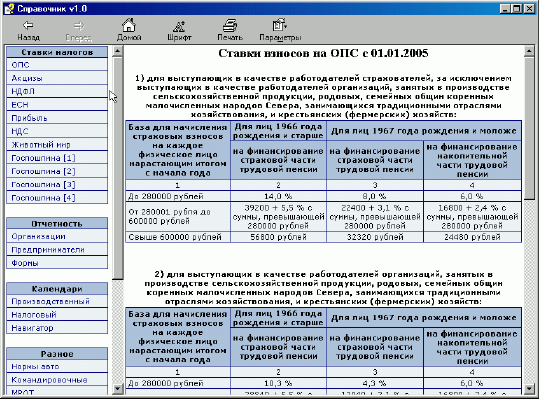The width and height of the screenshot is (539, 399).
Task: Click the Печать printer icon
Action: point(230,25)
